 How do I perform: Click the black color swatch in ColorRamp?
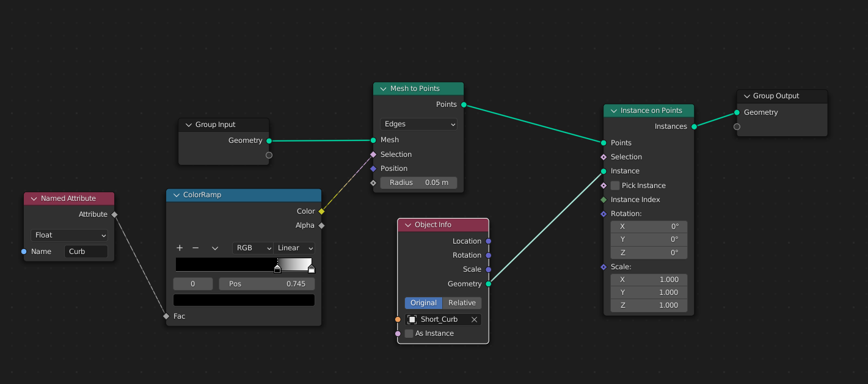244,300
